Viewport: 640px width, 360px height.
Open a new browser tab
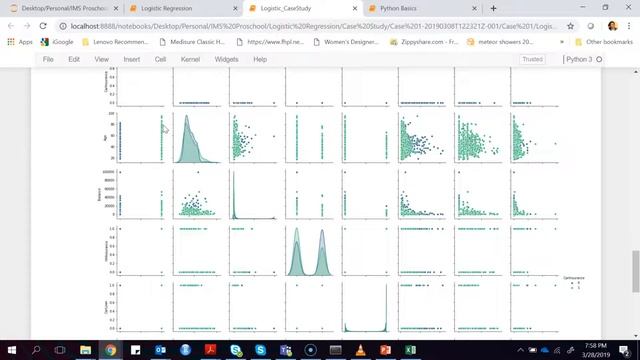pos(493,8)
